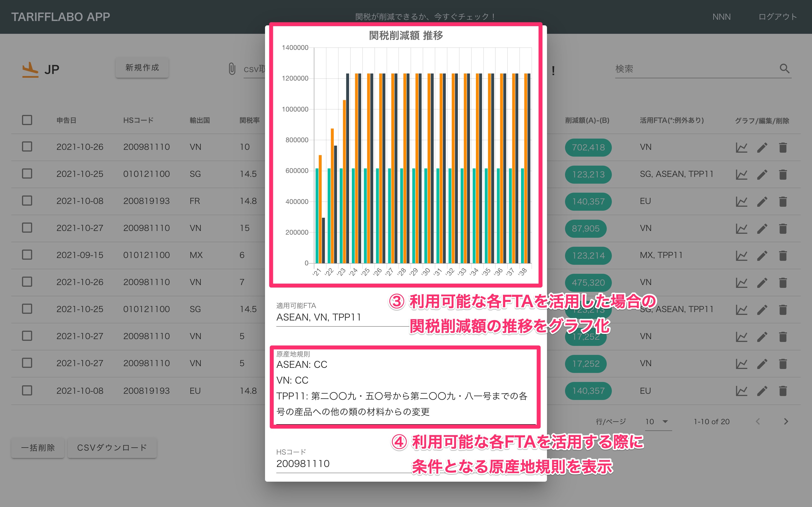Delete the MX 010121100 row

click(x=783, y=255)
